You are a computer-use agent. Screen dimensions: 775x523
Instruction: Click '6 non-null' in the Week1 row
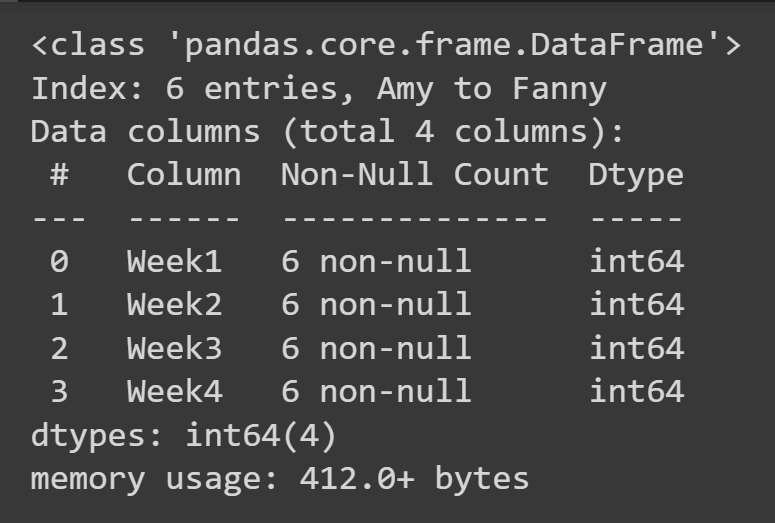375,262
